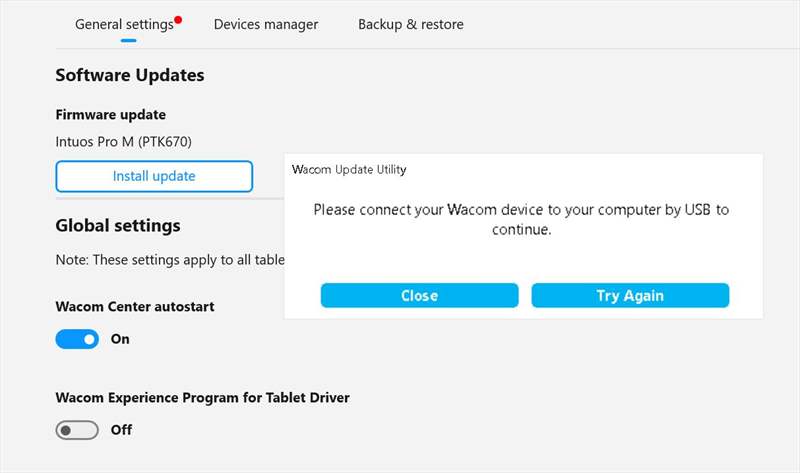Click the Firmware update label
This screenshot has height=473, width=800.
click(110, 115)
